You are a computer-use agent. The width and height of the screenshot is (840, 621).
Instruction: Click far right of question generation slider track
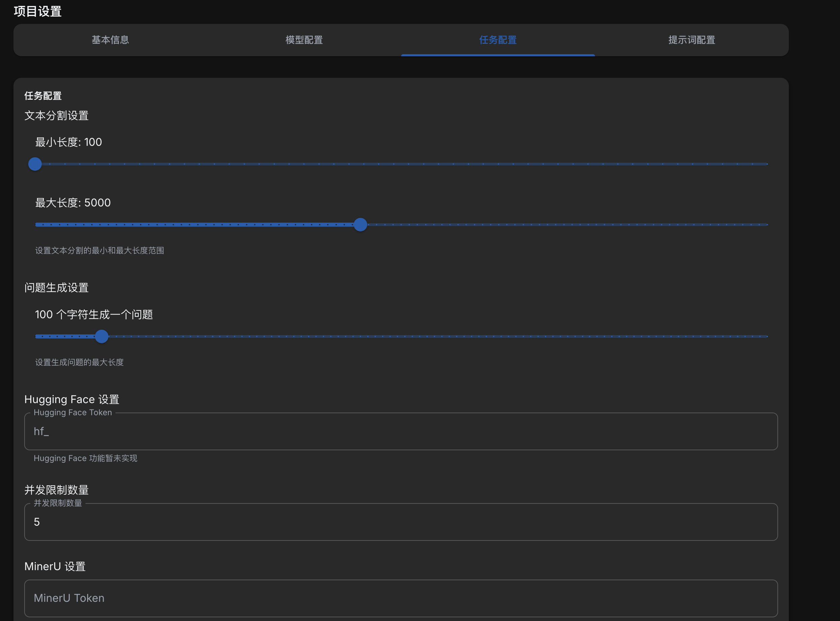click(x=766, y=336)
